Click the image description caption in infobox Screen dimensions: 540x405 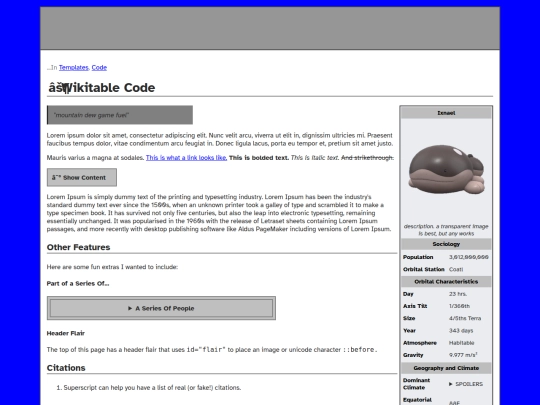coord(446,230)
